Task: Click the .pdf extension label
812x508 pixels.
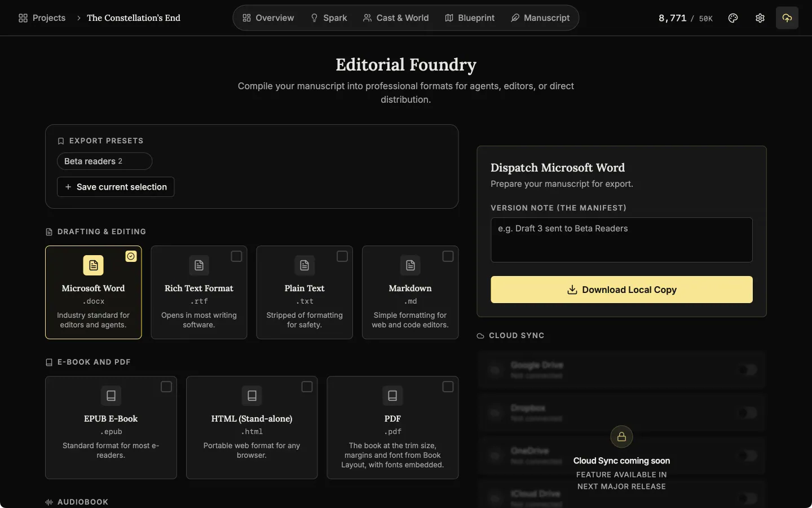Action: pyautogui.click(x=392, y=432)
